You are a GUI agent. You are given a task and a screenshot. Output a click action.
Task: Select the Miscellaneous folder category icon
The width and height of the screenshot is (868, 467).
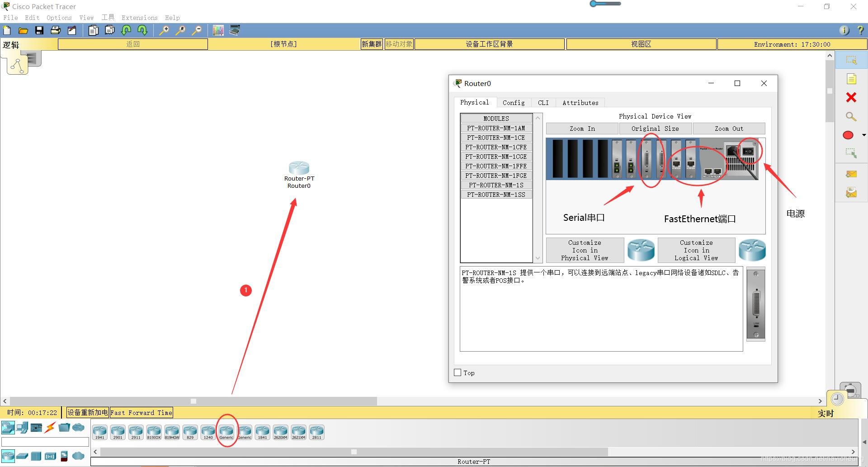click(64, 427)
